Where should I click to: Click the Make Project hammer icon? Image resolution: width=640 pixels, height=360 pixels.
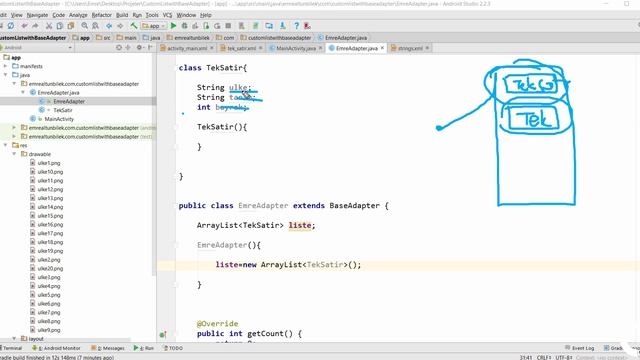tap(133, 26)
